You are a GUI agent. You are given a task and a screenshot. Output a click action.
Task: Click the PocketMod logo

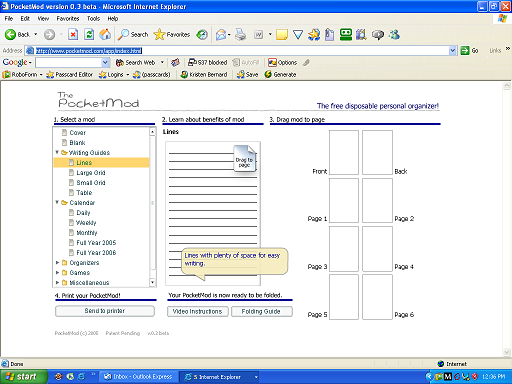[98, 100]
